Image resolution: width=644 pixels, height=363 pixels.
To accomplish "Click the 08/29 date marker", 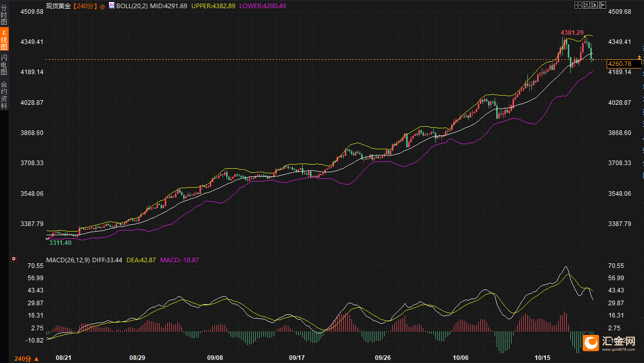I will pyautogui.click(x=137, y=358).
